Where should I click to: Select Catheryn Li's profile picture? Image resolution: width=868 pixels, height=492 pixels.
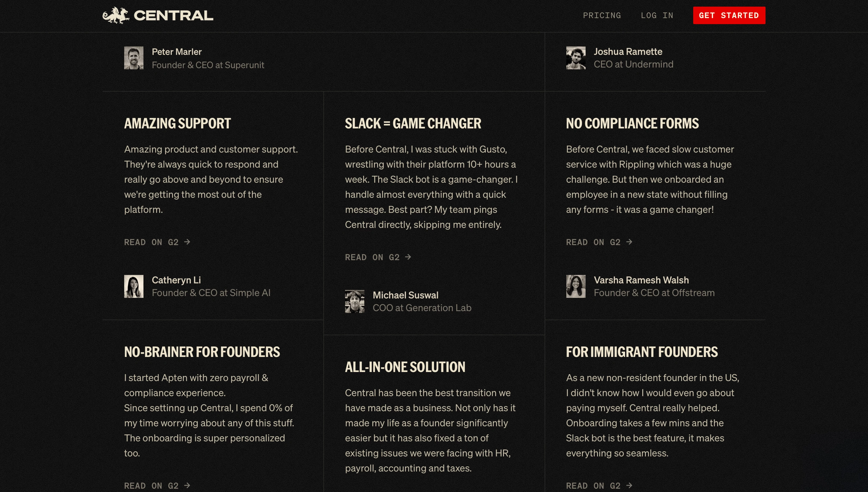pos(134,286)
